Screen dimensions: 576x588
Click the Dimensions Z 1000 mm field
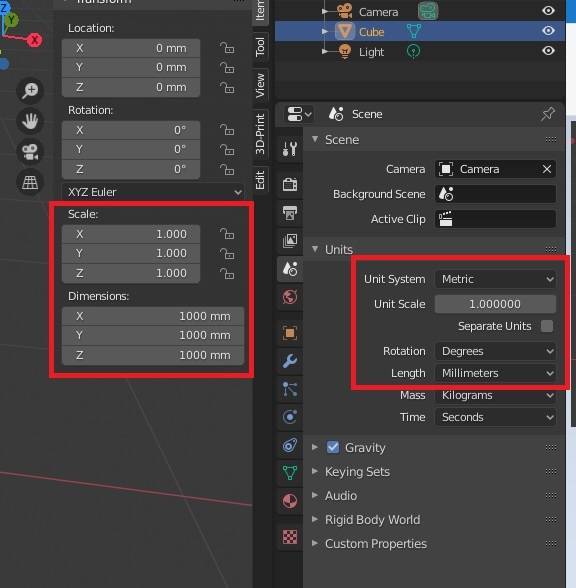click(153, 355)
